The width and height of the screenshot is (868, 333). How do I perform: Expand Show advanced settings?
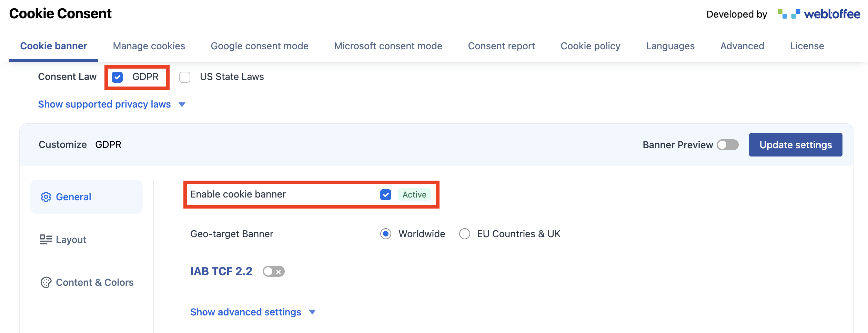click(x=245, y=312)
